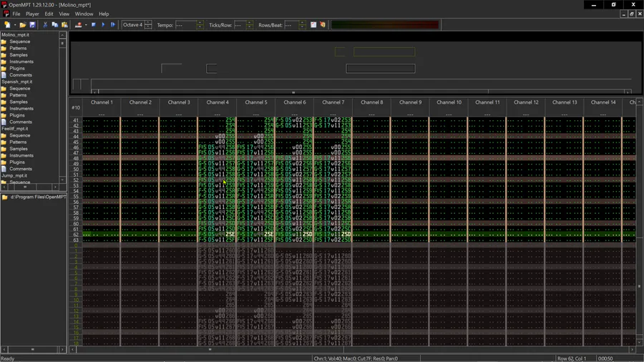
Task: Open Plugins folder under Molino_mpt.it
Action: 17,69
